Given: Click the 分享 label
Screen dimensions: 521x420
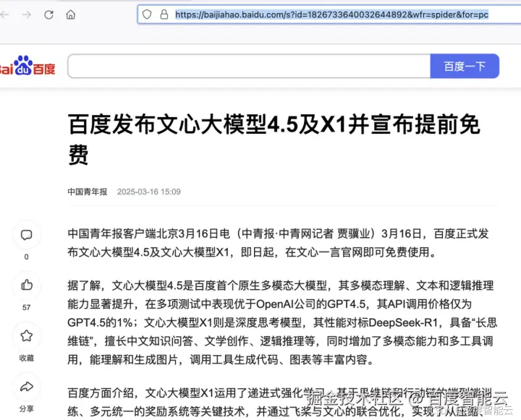Looking at the screenshot, I should [27, 409].
